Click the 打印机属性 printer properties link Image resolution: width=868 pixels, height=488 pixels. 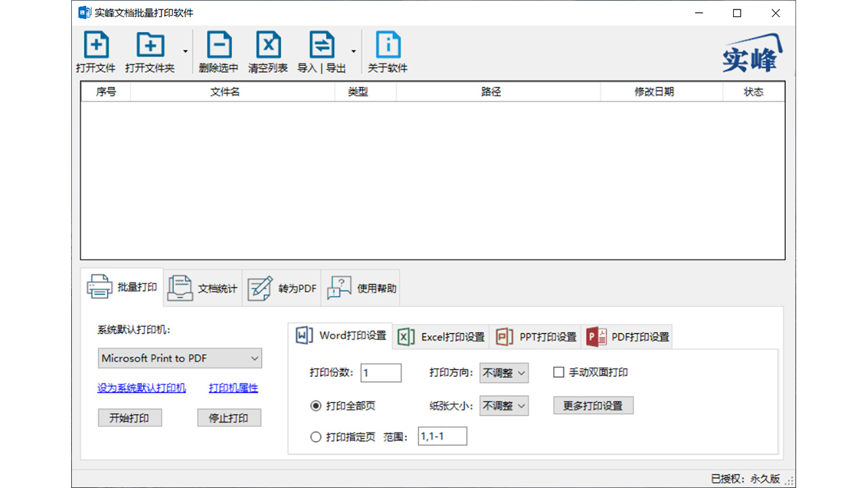tap(233, 388)
